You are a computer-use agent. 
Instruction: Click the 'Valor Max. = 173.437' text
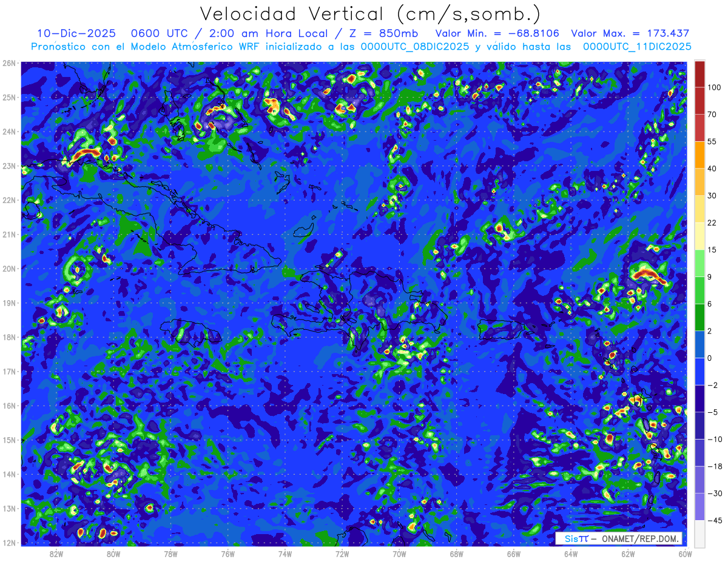click(630, 33)
